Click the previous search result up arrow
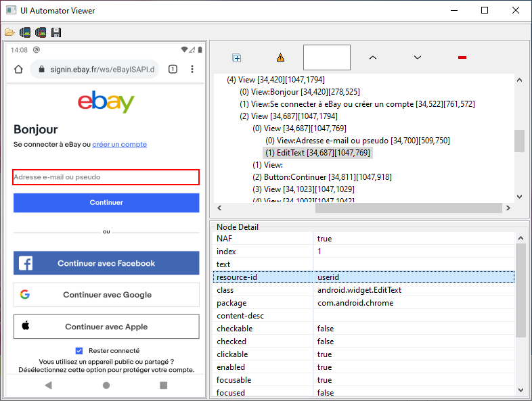 tap(373, 57)
